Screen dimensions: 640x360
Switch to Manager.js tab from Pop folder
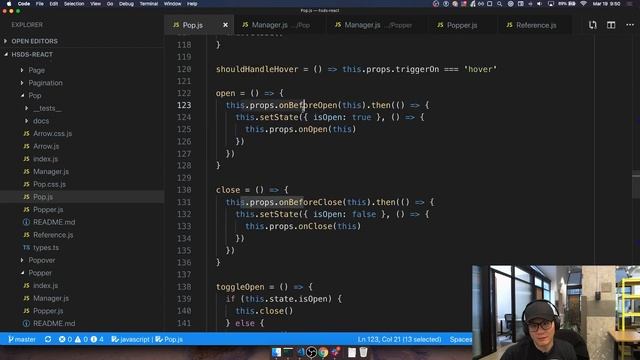pyautogui.click(x=280, y=25)
